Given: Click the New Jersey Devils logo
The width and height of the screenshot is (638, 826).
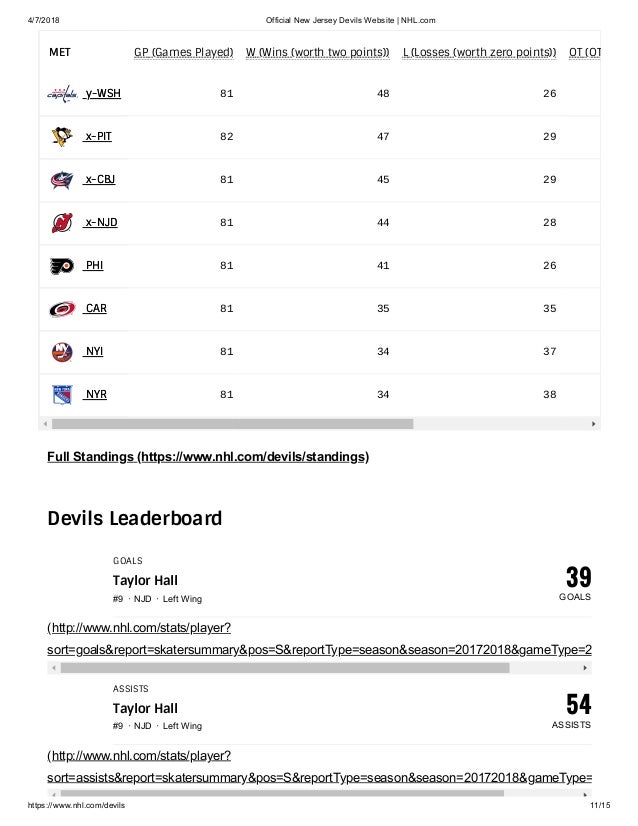Looking at the screenshot, I should click(62, 222).
